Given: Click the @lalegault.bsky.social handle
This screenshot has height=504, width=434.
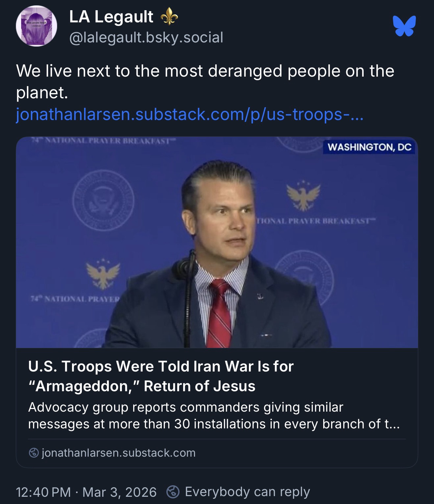Looking at the screenshot, I should pyautogui.click(x=146, y=37).
